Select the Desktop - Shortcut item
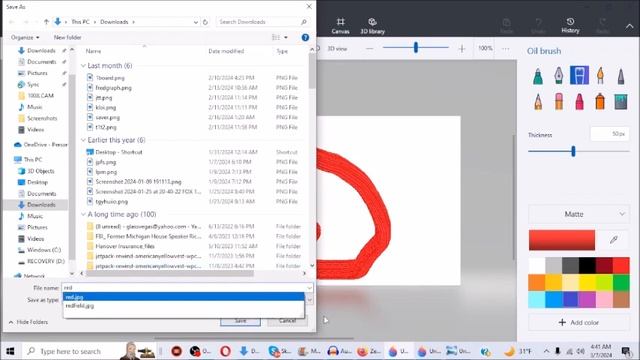The height and width of the screenshot is (360, 640). tap(119, 152)
